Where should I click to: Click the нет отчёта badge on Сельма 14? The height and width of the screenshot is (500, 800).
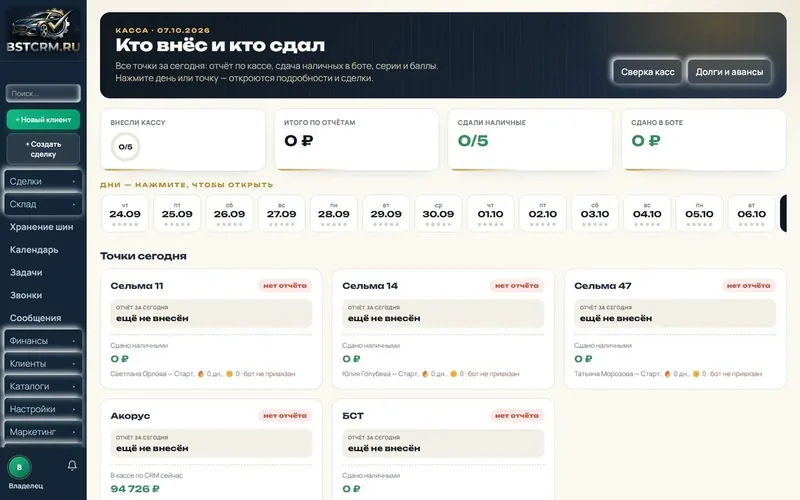(516, 286)
